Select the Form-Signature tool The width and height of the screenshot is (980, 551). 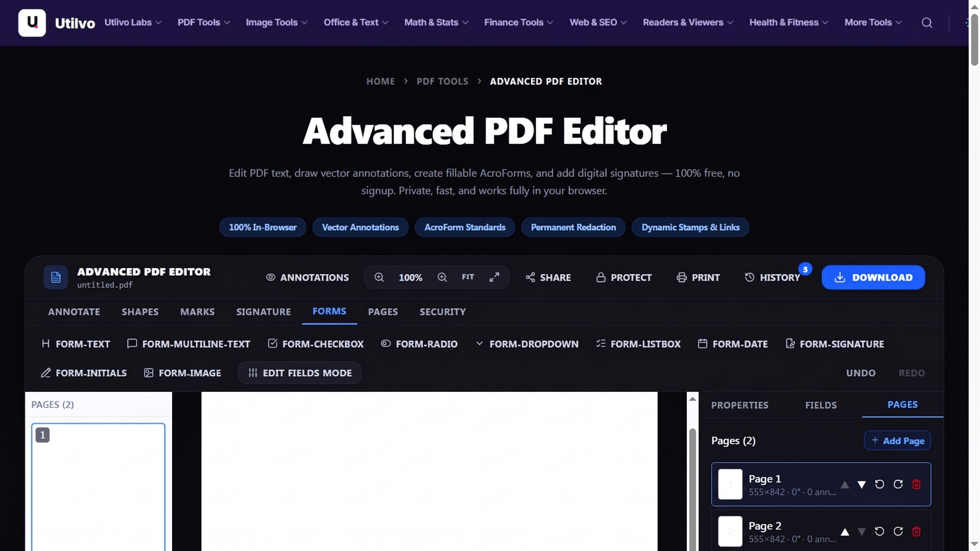[x=835, y=344]
